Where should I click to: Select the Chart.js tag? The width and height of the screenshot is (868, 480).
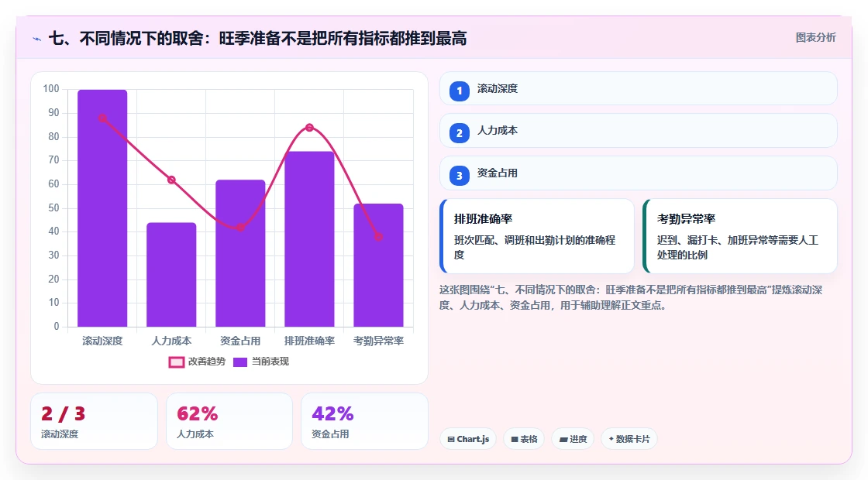tap(468, 439)
